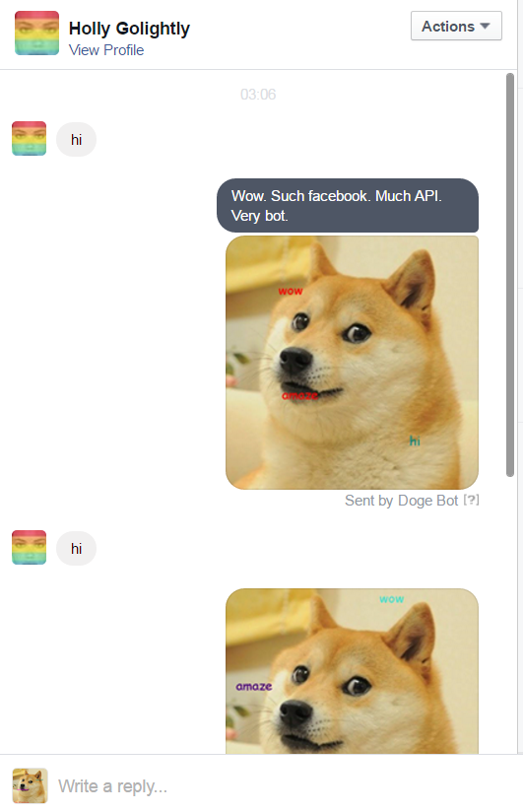Click the conversation vertical scrollbar thumb
The width and height of the screenshot is (523, 812).
coord(510,275)
